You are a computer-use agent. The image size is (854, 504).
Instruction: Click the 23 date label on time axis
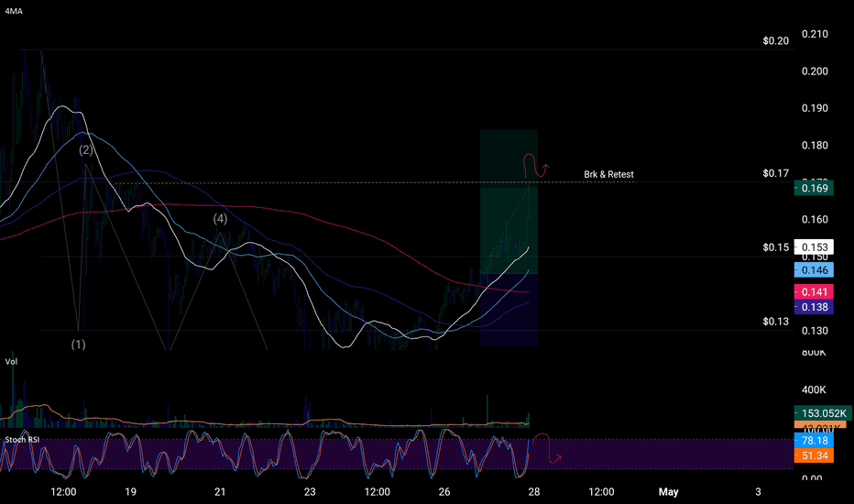click(310, 491)
